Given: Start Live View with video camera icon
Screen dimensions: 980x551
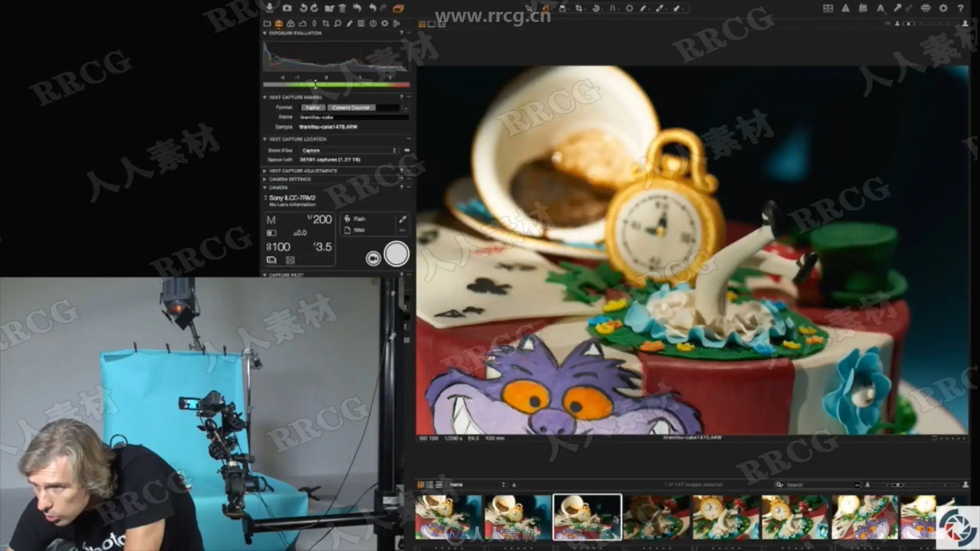Looking at the screenshot, I should 373,259.
